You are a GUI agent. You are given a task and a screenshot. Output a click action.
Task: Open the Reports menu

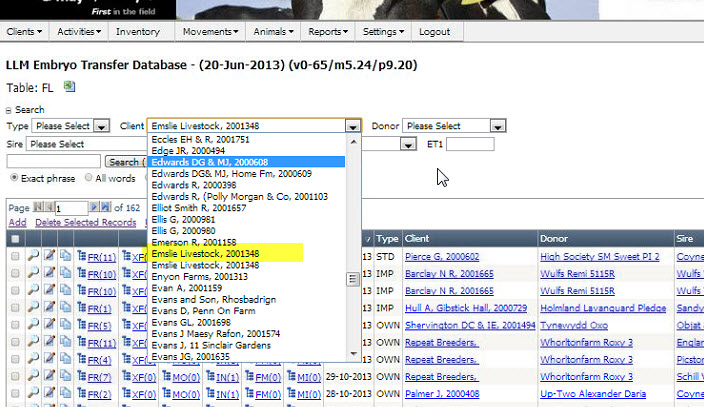tap(327, 32)
